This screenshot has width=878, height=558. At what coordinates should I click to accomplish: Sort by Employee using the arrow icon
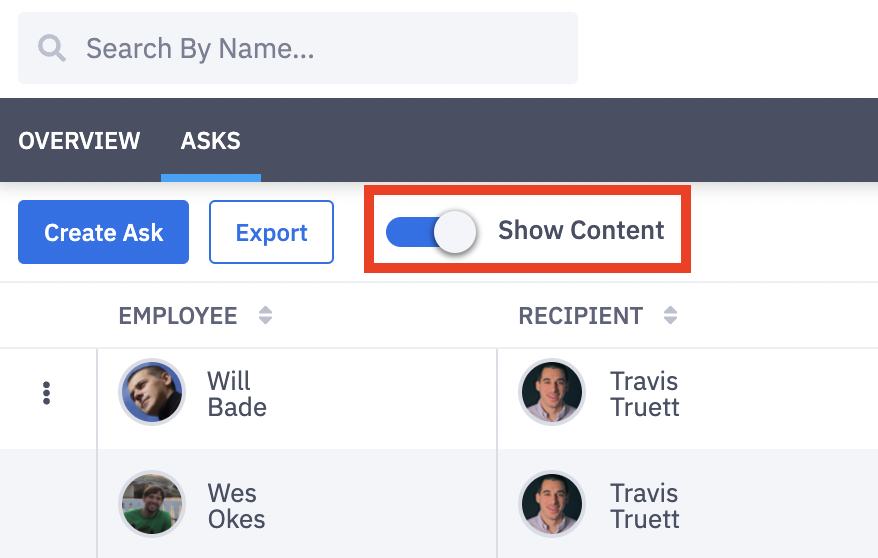[x=265, y=316]
